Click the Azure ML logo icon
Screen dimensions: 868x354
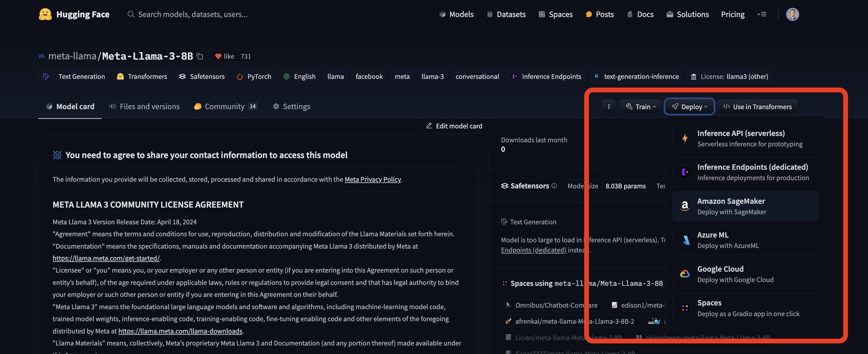coord(685,240)
